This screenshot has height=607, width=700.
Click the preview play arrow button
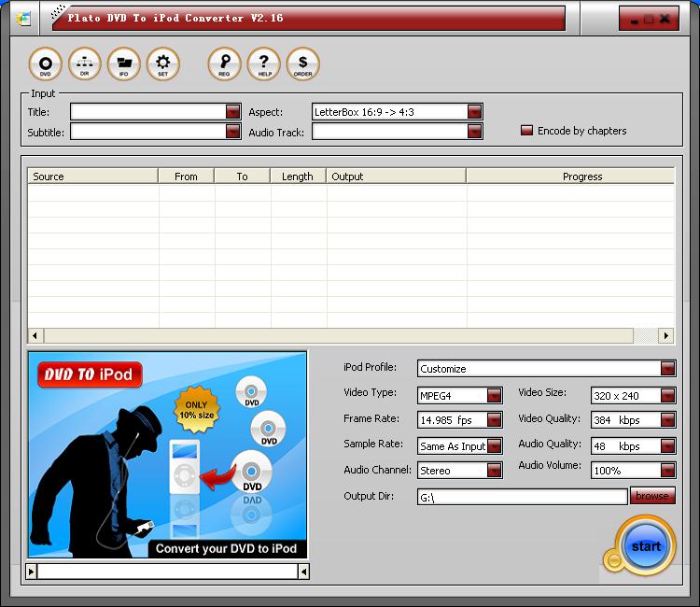click(x=31, y=572)
